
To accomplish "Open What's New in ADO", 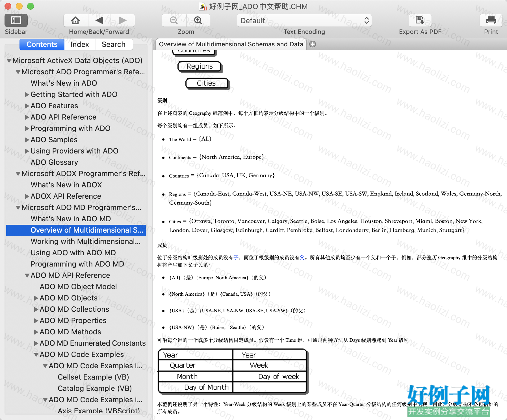I will pos(64,83).
